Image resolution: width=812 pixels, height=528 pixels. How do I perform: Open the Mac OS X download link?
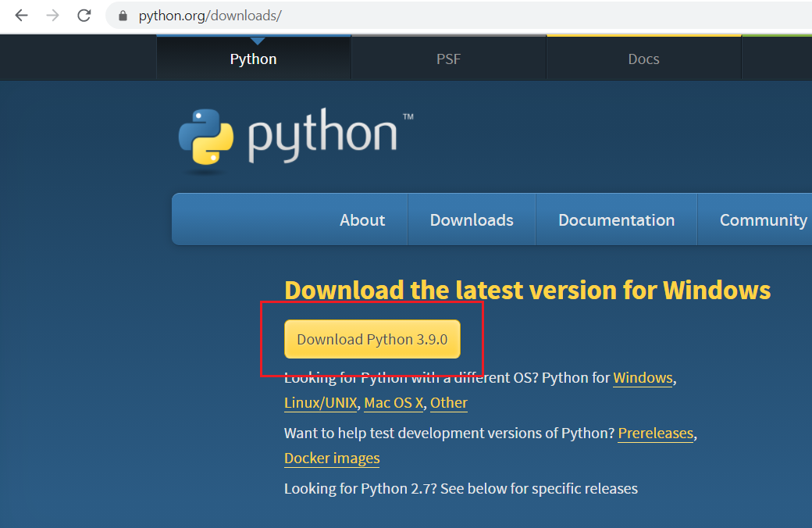click(394, 402)
